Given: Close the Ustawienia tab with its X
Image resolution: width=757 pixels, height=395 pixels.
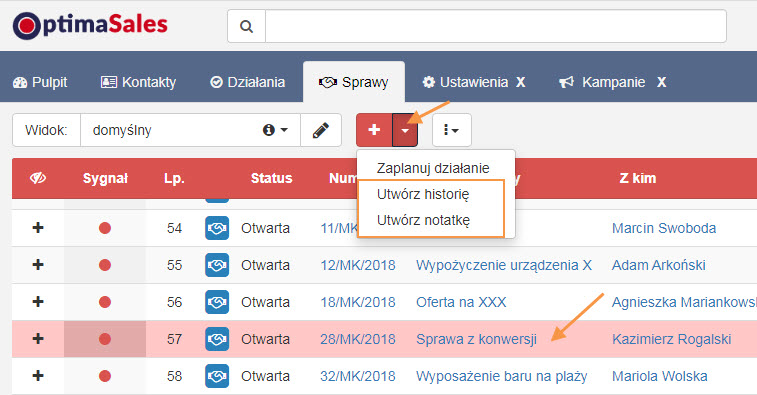Looking at the screenshot, I should [520, 82].
